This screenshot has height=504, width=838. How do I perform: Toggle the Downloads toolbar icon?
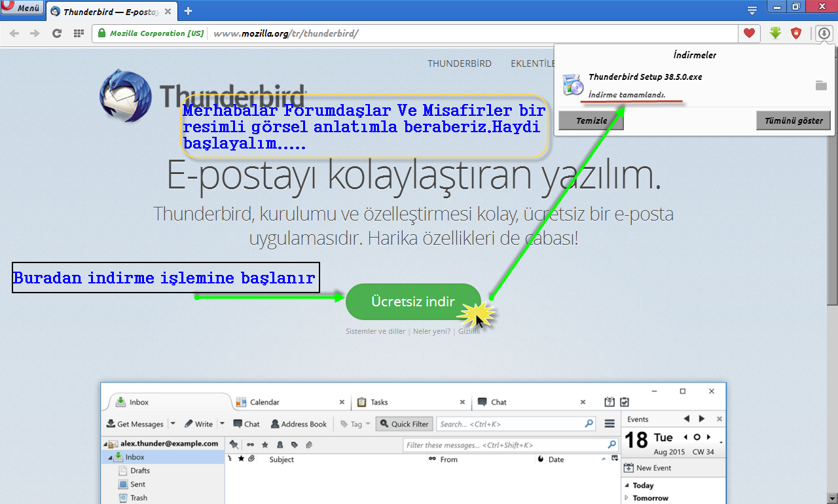[824, 33]
